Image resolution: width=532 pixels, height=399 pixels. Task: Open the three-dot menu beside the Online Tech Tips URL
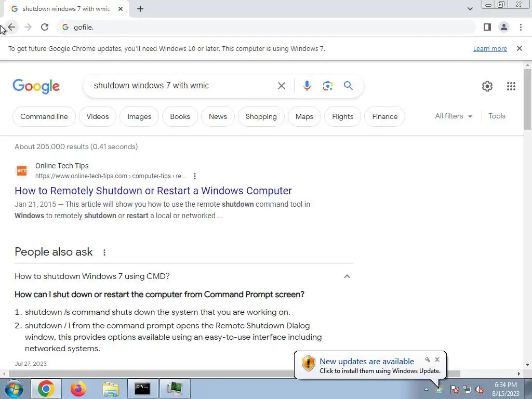pos(195,176)
